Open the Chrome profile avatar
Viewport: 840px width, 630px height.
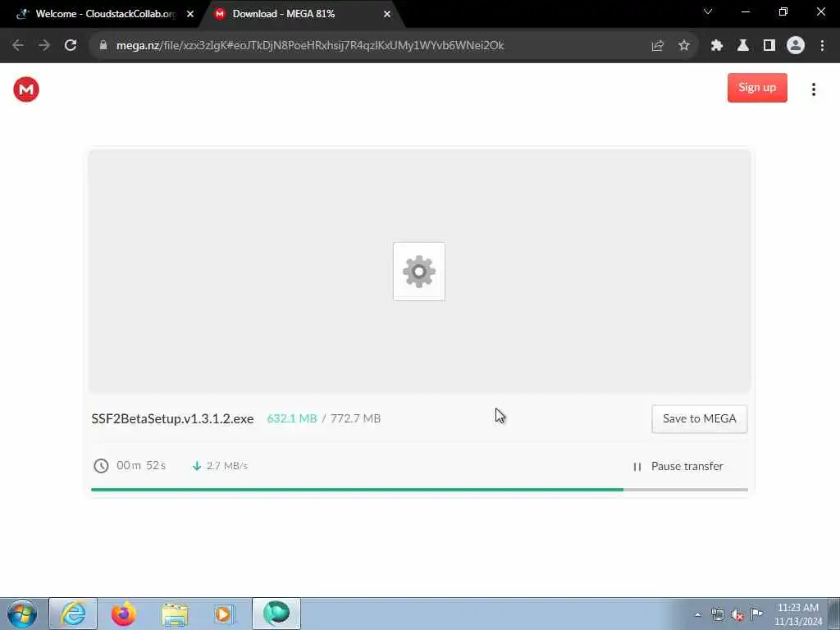[795, 46]
